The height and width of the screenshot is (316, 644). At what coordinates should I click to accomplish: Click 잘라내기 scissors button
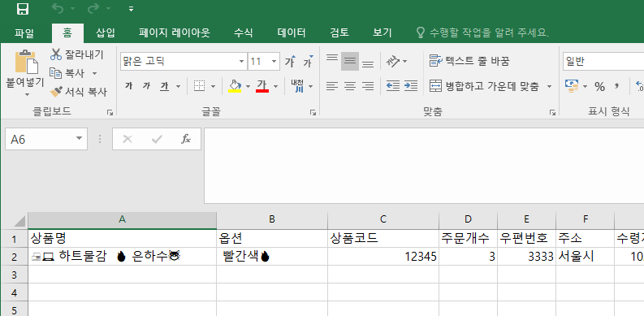click(76, 54)
